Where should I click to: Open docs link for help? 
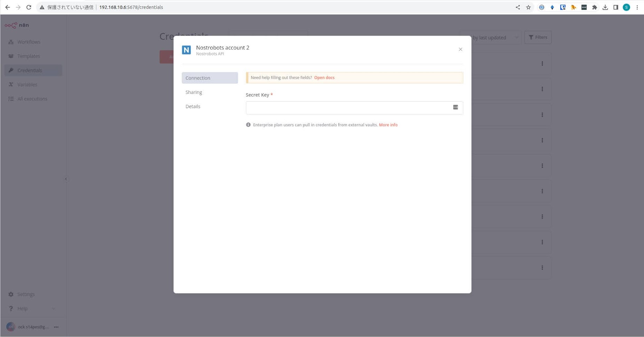pyautogui.click(x=324, y=78)
